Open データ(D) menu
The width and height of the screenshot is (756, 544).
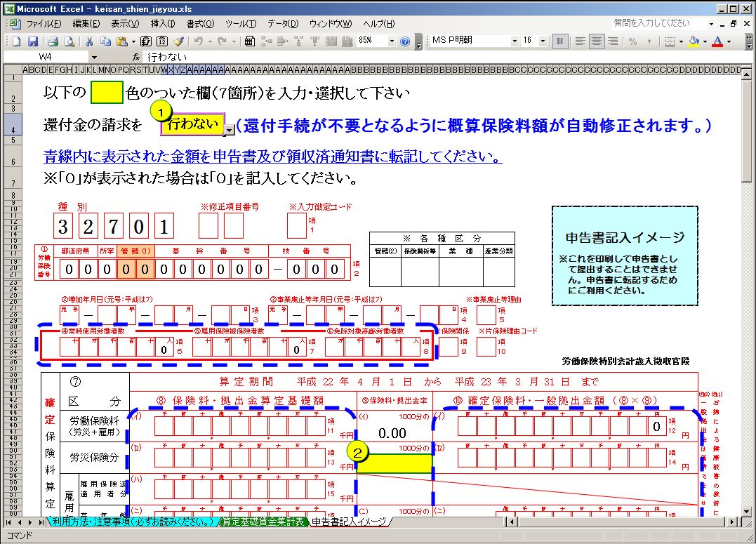tap(283, 23)
